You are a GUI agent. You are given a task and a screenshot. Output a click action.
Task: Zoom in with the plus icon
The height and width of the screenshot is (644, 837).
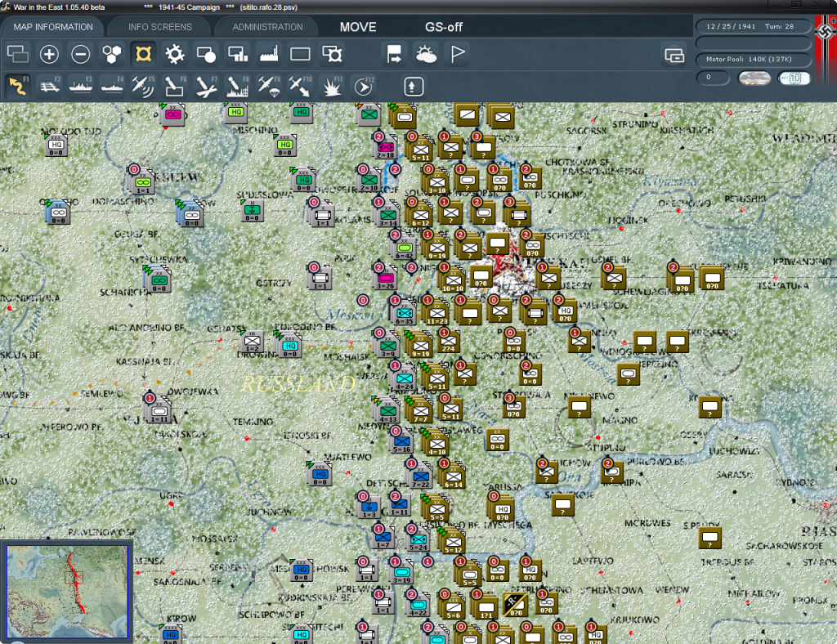[49, 54]
